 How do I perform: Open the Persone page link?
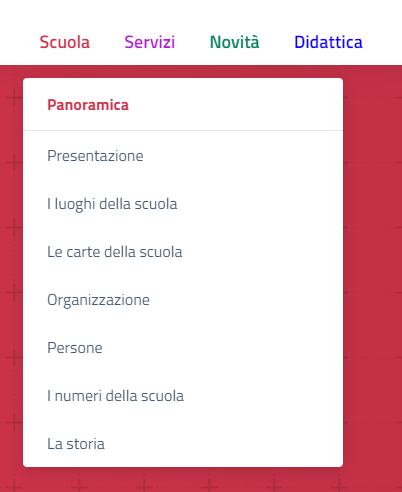tap(75, 348)
